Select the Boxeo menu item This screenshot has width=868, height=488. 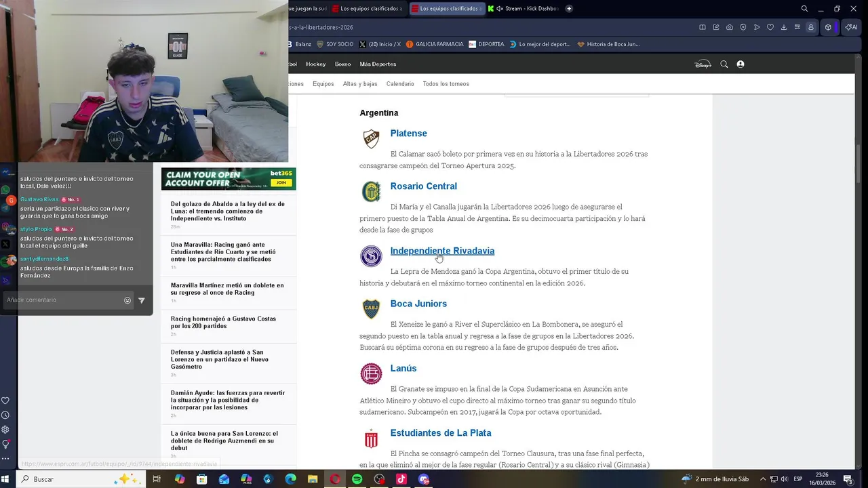343,64
